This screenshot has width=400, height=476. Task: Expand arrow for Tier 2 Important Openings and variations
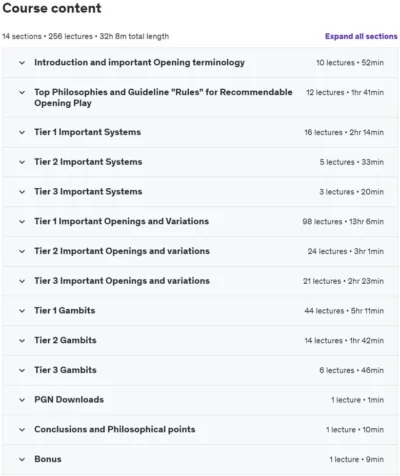pyautogui.click(x=22, y=251)
